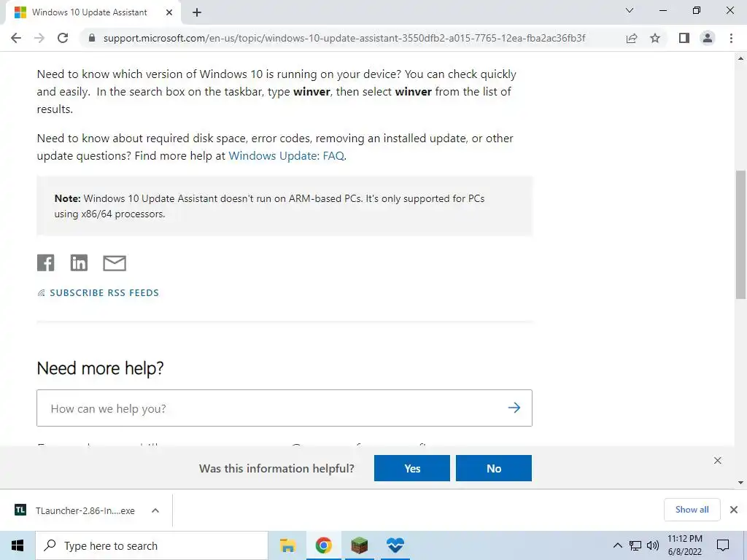747x560 pixels.
Task: Open volume control tray icon
Action: coord(653,545)
